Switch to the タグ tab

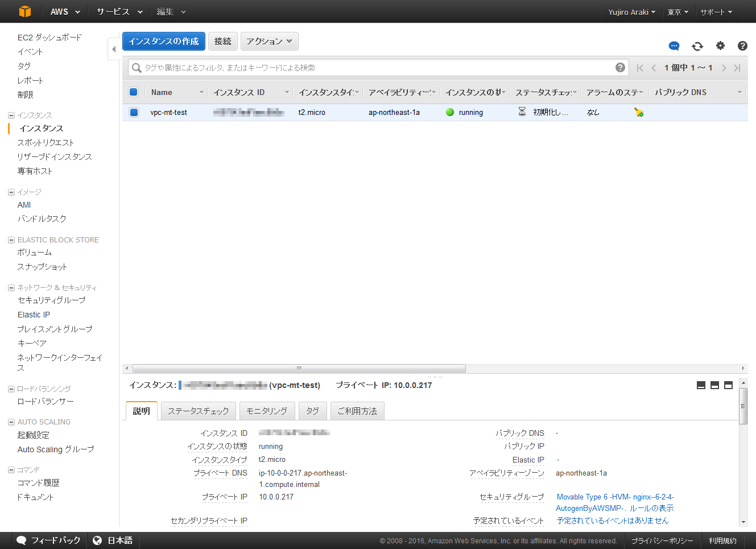(x=313, y=411)
